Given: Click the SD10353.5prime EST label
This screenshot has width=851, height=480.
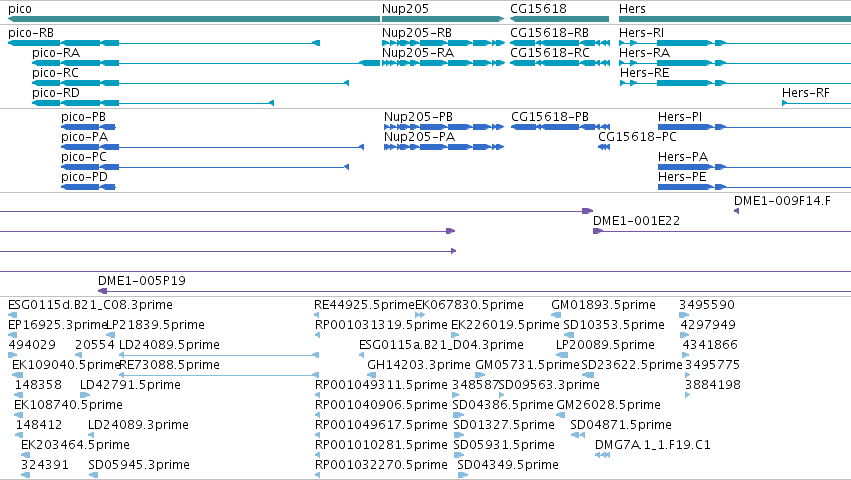Looking at the screenshot, I should coord(614,325).
